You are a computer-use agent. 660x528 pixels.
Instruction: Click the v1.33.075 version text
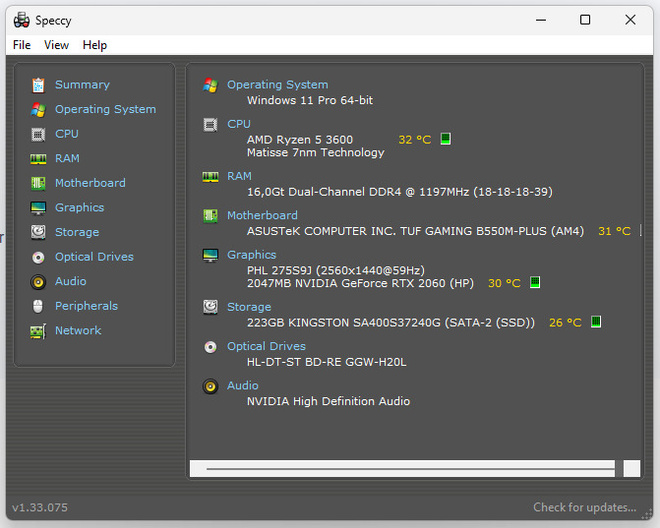click(40, 507)
